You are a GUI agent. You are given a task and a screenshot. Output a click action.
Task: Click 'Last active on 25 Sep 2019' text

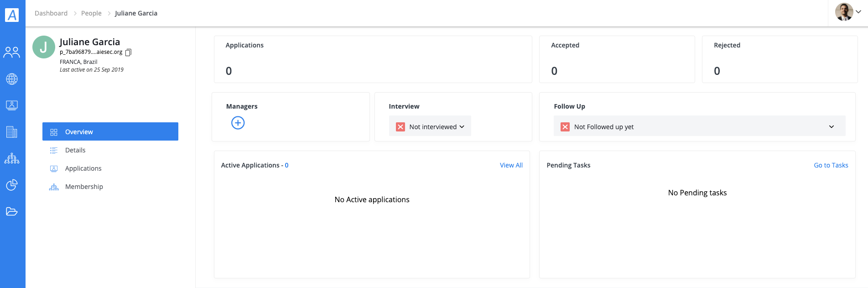click(x=92, y=70)
